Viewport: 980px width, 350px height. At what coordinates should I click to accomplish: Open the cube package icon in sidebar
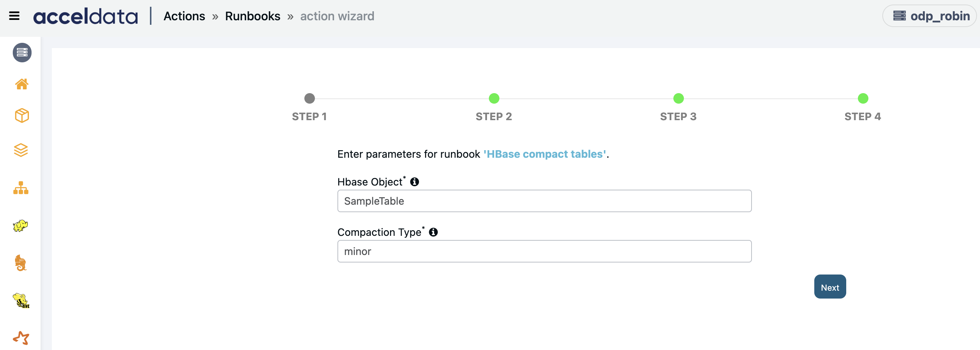click(x=22, y=116)
